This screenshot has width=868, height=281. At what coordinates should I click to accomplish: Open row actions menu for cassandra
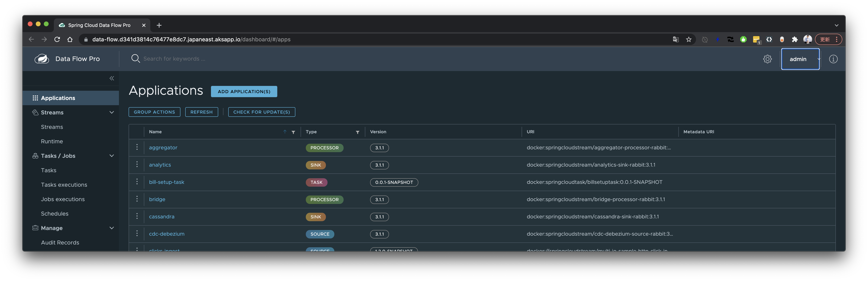pos(137,216)
